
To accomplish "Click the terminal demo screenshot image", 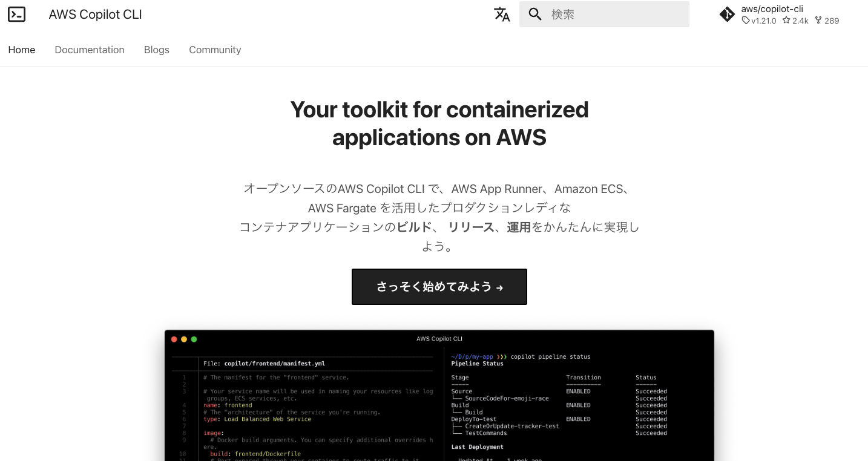I will [x=439, y=396].
